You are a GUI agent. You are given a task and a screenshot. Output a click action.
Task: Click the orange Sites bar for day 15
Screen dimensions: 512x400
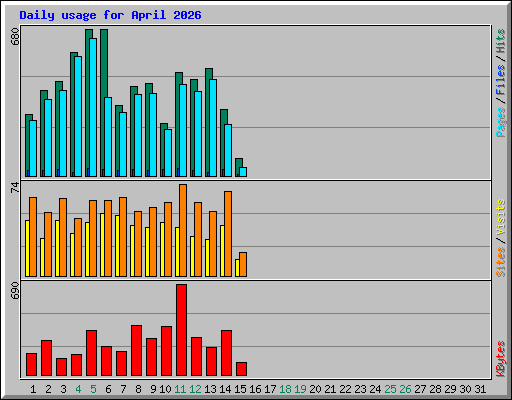click(243, 264)
